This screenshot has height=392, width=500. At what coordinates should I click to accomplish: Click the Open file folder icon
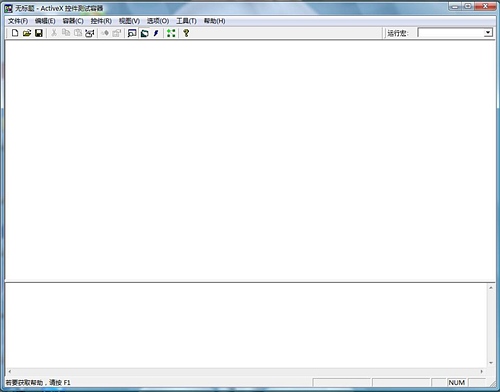click(27, 33)
